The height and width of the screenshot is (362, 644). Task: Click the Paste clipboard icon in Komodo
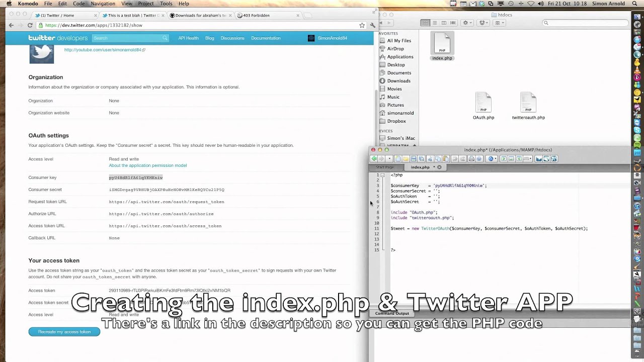pyautogui.click(x=446, y=159)
